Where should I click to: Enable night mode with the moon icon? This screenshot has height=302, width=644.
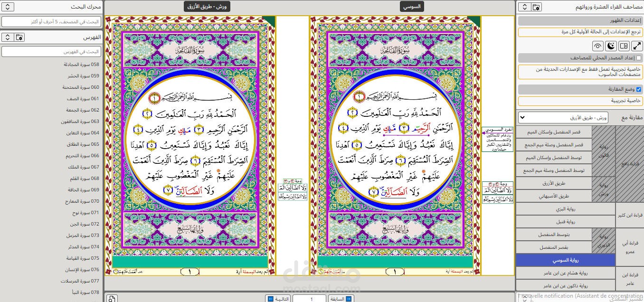[x=611, y=46]
